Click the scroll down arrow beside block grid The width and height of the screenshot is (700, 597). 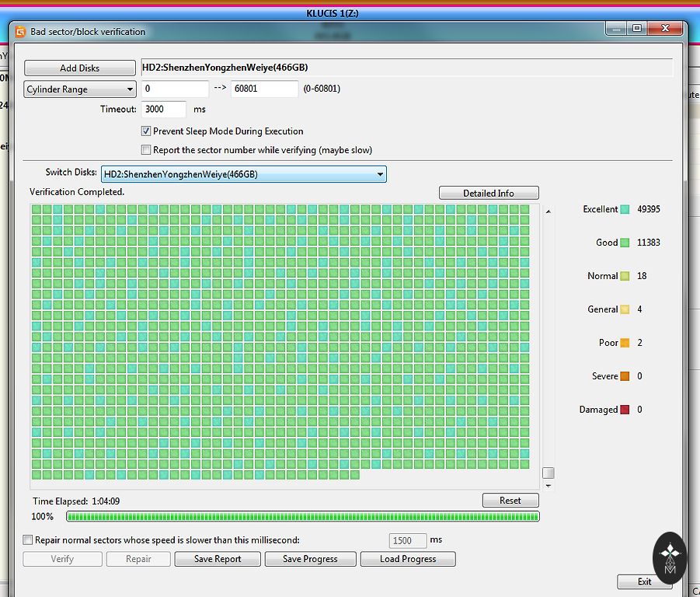pyautogui.click(x=549, y=486)
